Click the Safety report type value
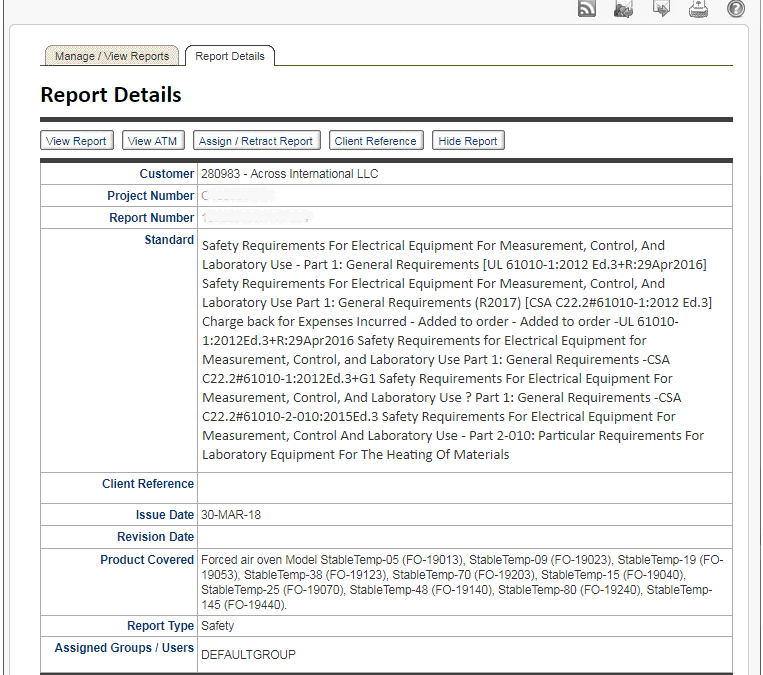The width and height of the screenshot is (763, 675). (x=218, y=626)
